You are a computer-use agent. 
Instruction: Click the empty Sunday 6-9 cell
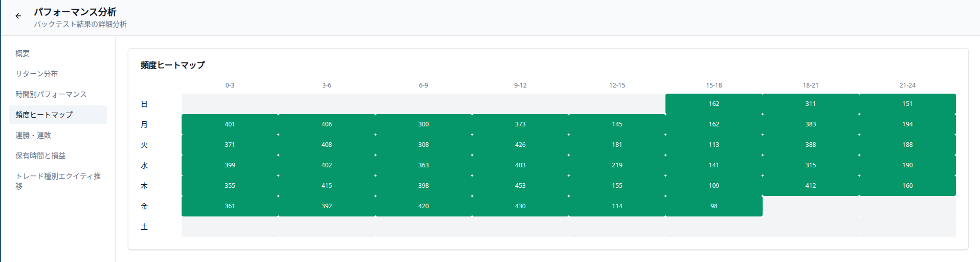click(x=424, y=104)
